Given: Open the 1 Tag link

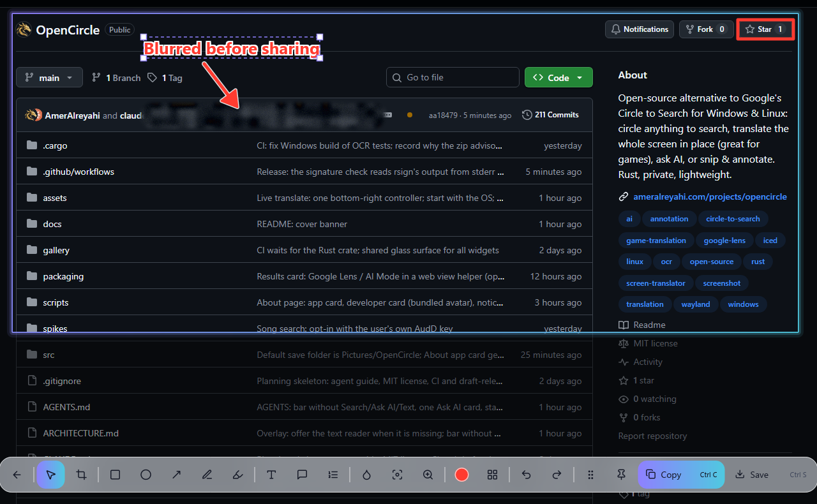Looking at the screenshot, I should [x=165, y=78].
